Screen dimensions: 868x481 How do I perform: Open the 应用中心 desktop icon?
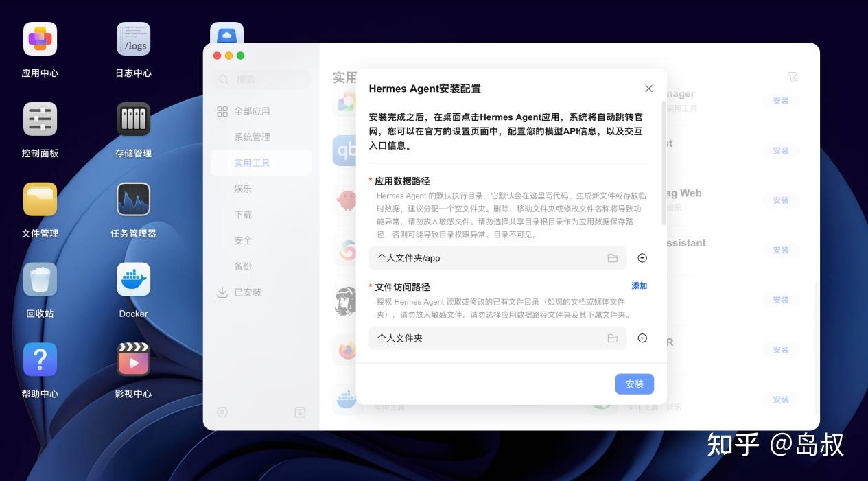tap(40, 39)
